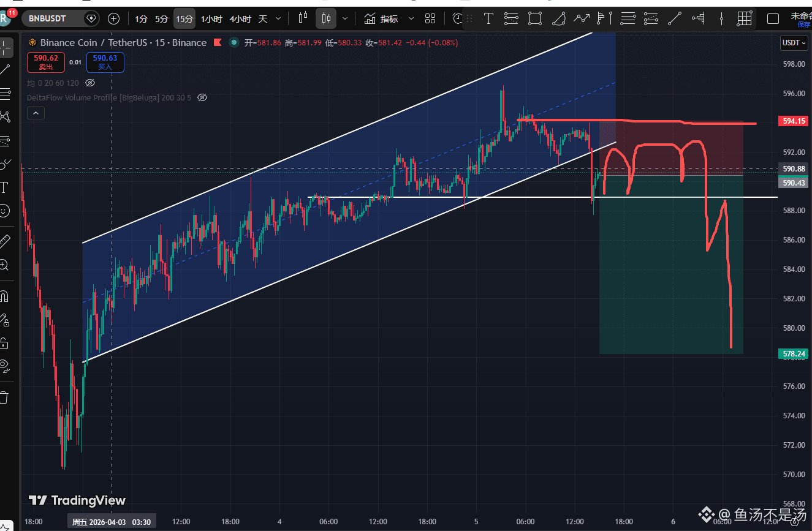
Task: Select the brush tool in left sidebar
Action: (5, 164)
